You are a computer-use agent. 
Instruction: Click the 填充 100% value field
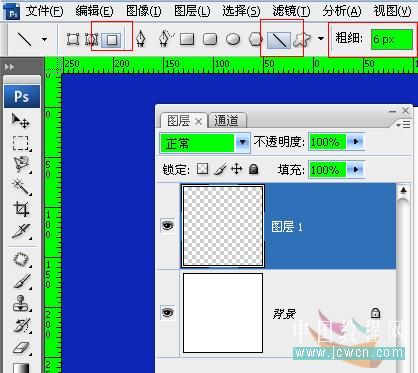point(328,170)
